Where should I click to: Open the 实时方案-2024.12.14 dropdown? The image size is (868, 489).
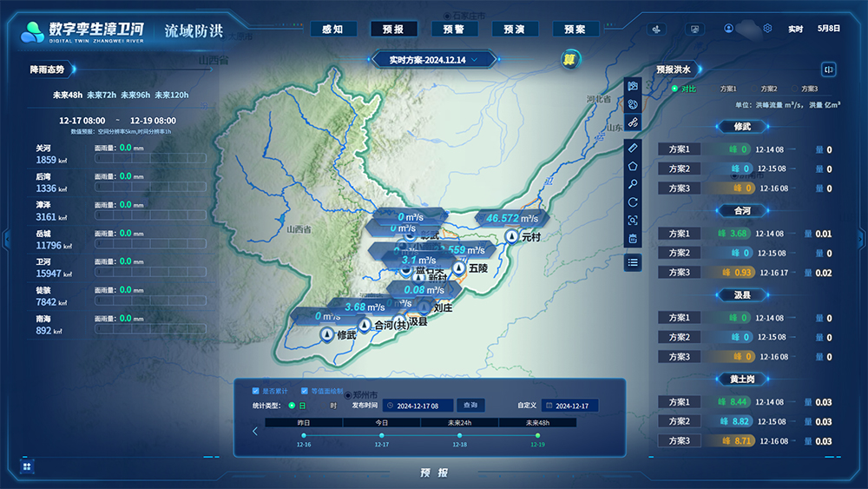click(433, 60)
